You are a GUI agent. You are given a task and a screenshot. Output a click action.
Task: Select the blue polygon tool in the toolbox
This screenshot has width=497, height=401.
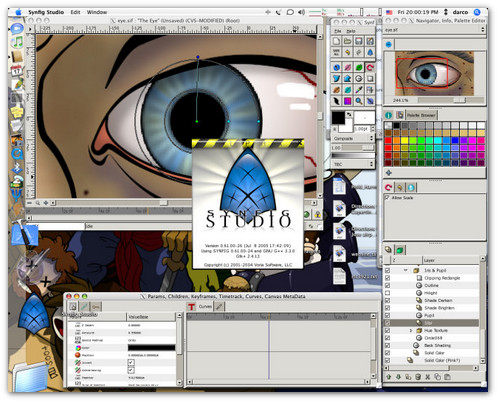348,79
